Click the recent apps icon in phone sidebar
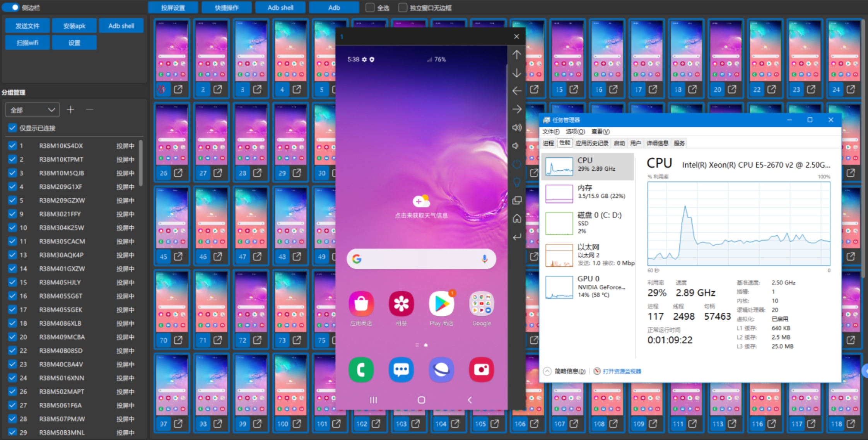 517,200
